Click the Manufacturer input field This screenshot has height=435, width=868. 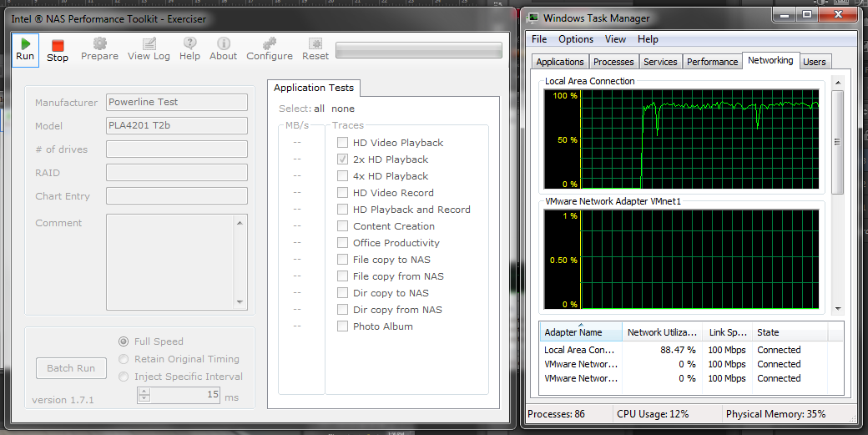(x=177, y=102)
